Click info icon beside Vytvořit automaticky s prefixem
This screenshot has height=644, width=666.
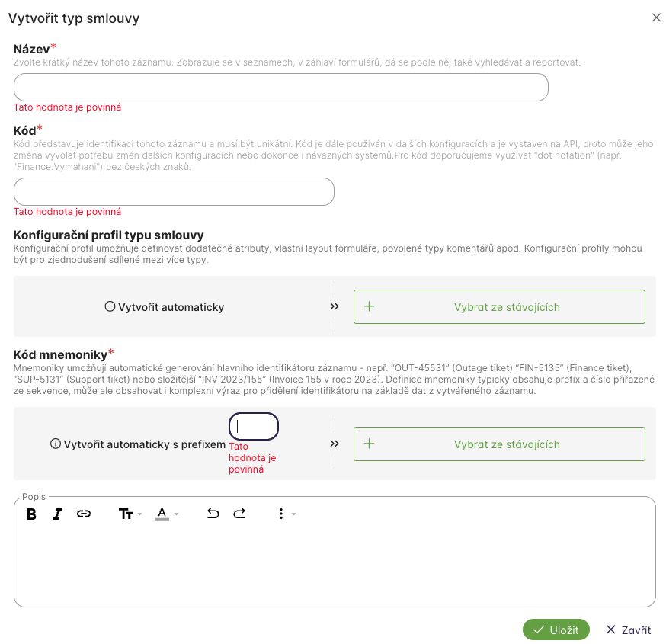(x=56, y=444)
